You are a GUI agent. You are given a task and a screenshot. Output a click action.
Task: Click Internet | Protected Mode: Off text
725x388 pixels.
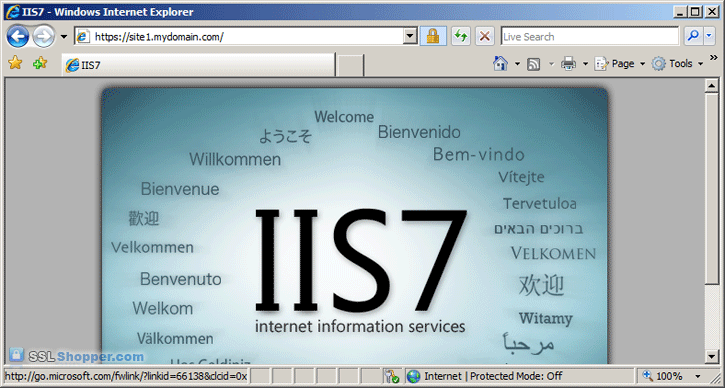[493, 376]
